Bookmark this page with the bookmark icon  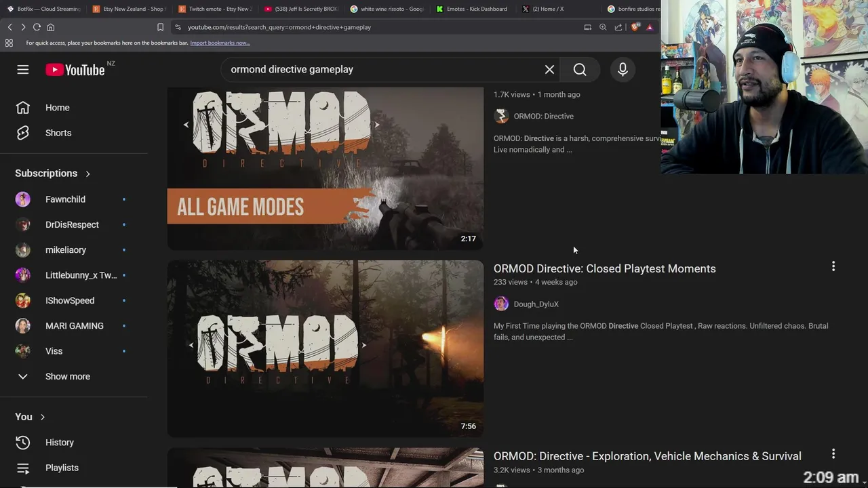[x=160, y=27]
